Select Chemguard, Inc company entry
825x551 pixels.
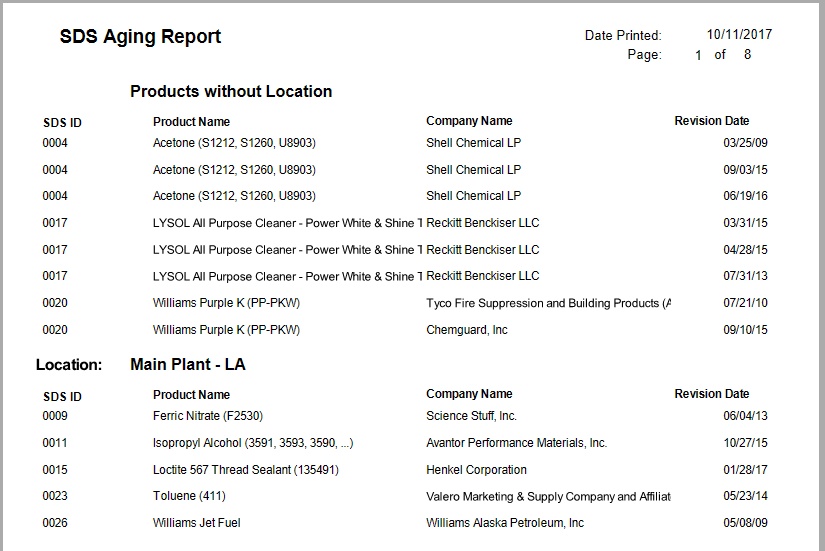pyautogui.click(x=467, y=330)
